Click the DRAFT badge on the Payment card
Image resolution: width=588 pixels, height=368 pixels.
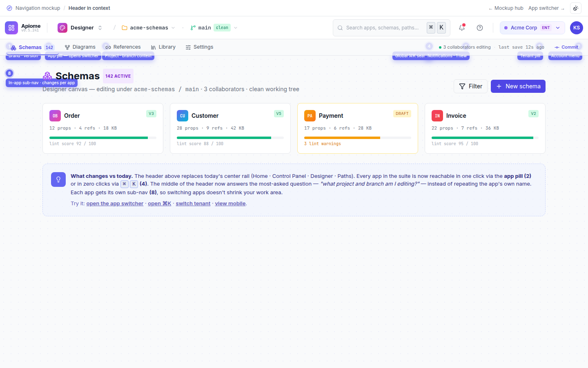[402, 114]
